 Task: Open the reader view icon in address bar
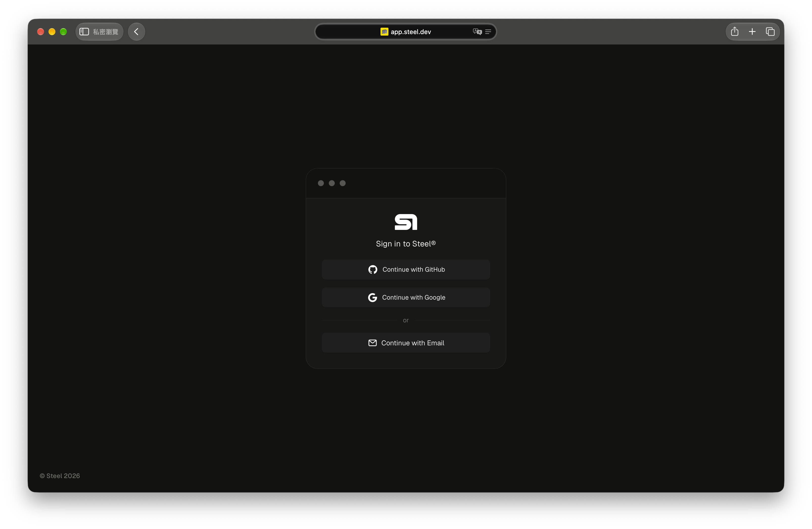pos(488,32)
